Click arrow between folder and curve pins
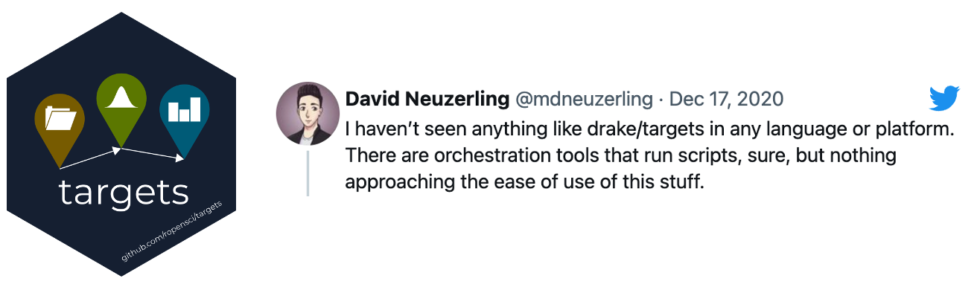Viewport: 980px width, 287px height. 90,158
